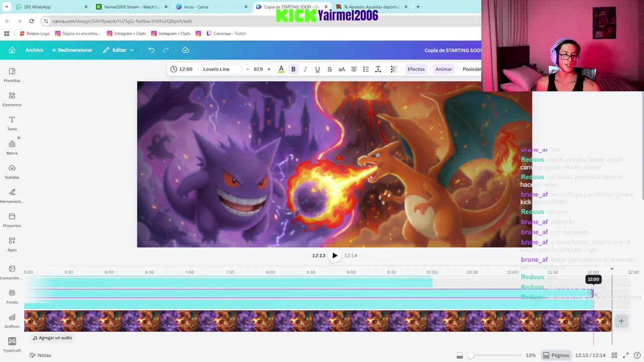
Task: Open the Subidos uploads panel
Action: pos(12,171)
